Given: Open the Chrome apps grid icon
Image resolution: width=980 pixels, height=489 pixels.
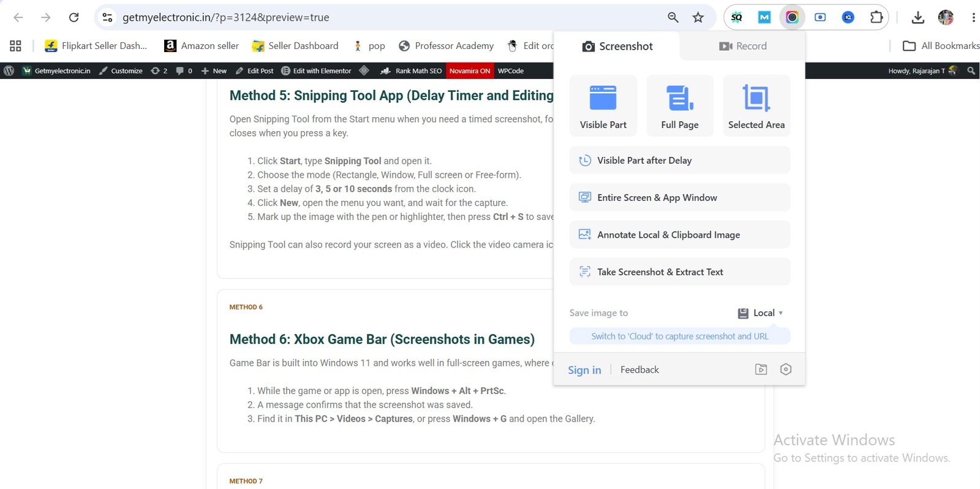Looking at the screenshot, I should coord(15,46).
